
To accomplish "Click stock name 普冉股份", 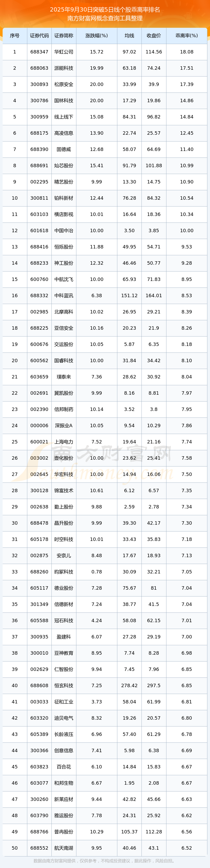I will pyautogui.click(x=64, y=832).
